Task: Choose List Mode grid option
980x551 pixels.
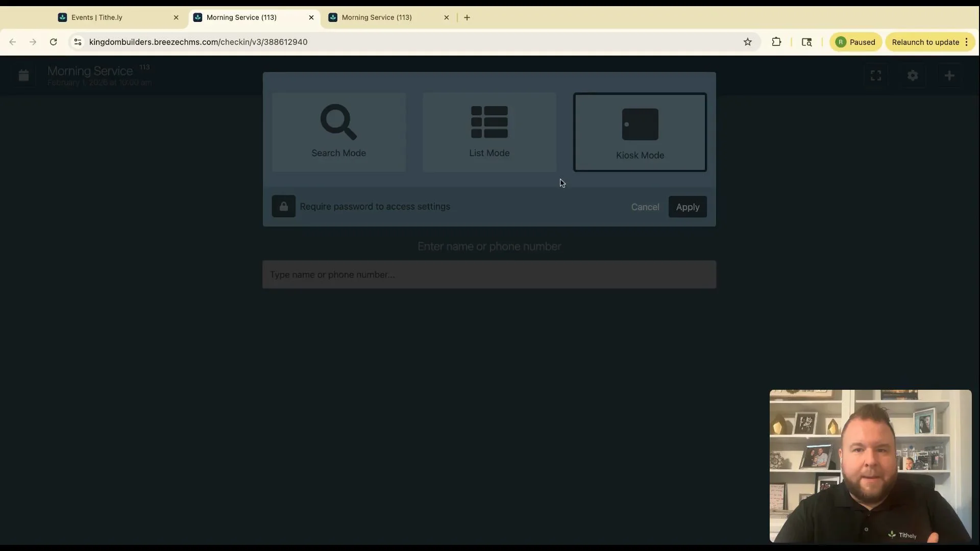Action: coord(489,132)
